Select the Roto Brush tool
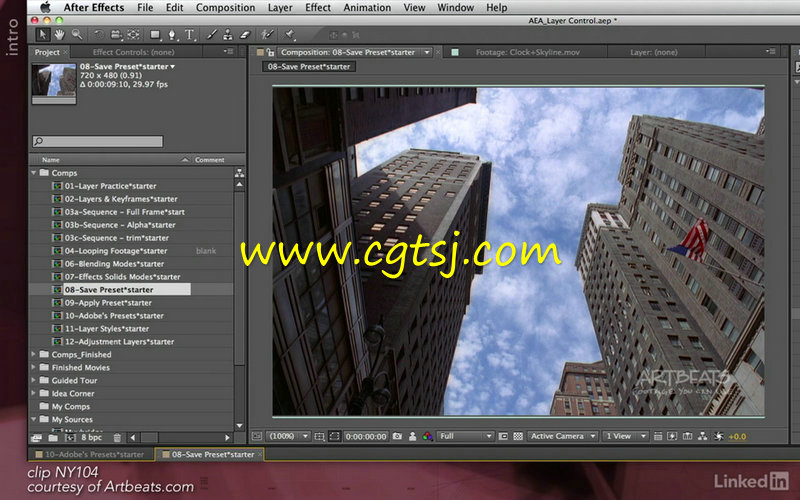Image resolution: width=800 pixels, height=500 pixels. pos(267,35)
